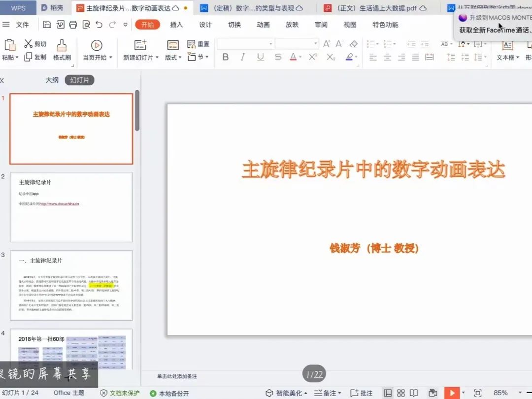Start slideshow from current page (当页开始)

[x=97, y=49]
